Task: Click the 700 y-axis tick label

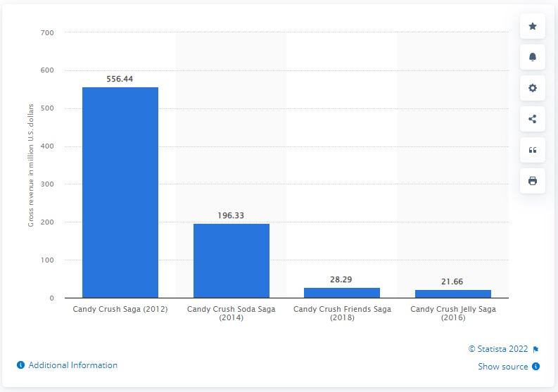Action: point(47,33)
